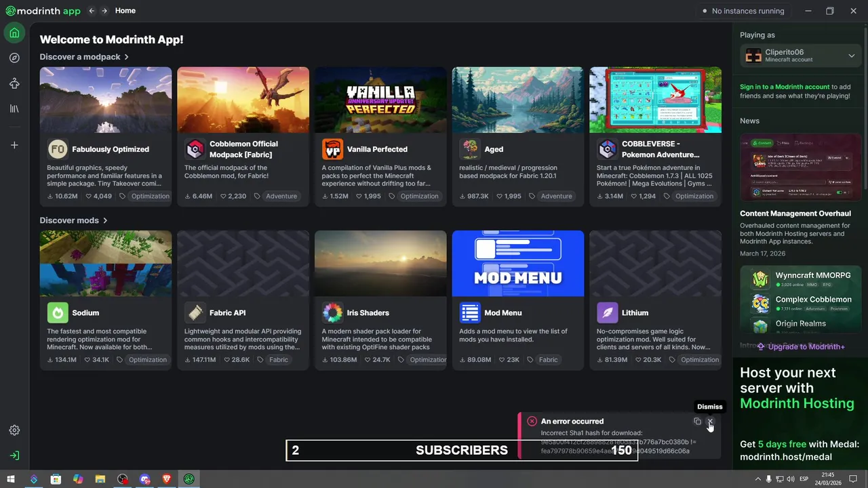Click the Wynncraft MMORPG server entry
This screenshot has height=488, width=868.
point(801,279)
